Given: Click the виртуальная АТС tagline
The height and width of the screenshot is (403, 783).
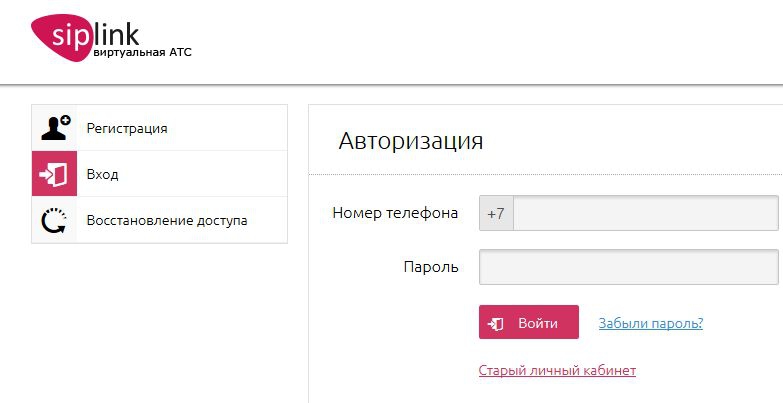Looking at the screenshot, I should (141, 51).
